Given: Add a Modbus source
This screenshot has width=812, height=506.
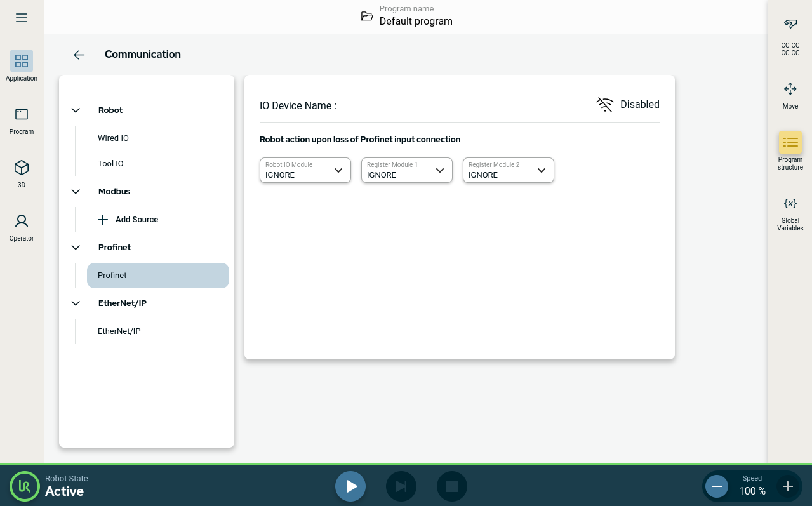Looking at the screenshot, I should [128, 220].
